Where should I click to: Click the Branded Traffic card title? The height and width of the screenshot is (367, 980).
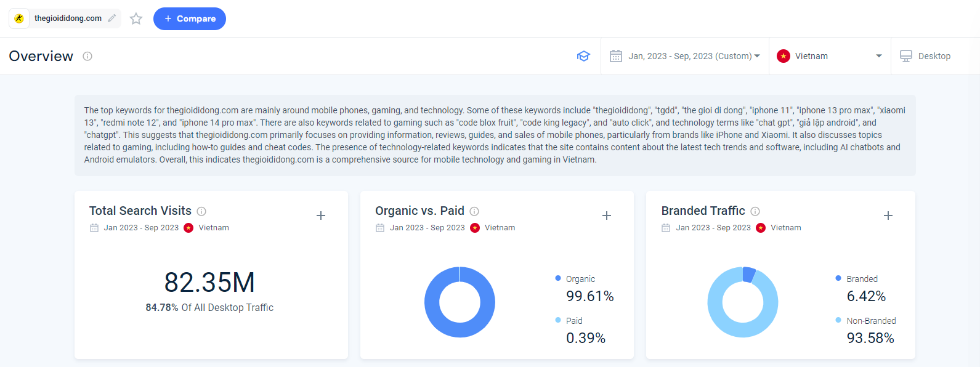coord(703,211)
